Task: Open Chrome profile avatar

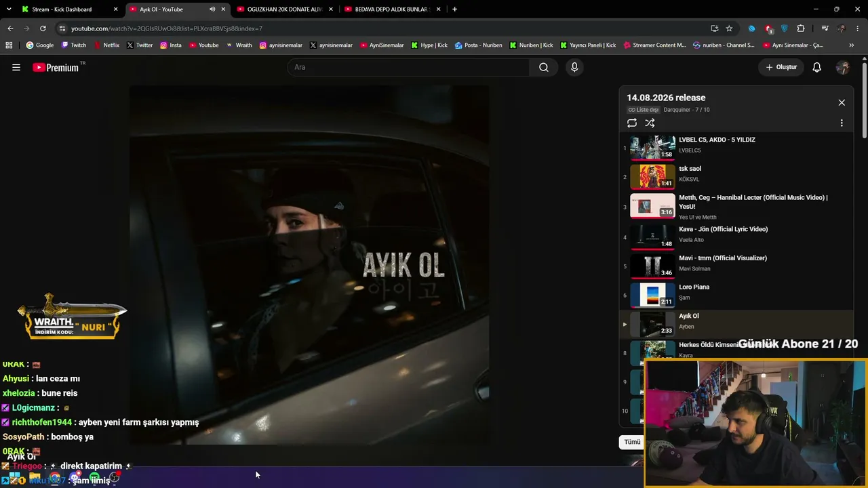Action: pyautogui.click(x=842, y=28)
